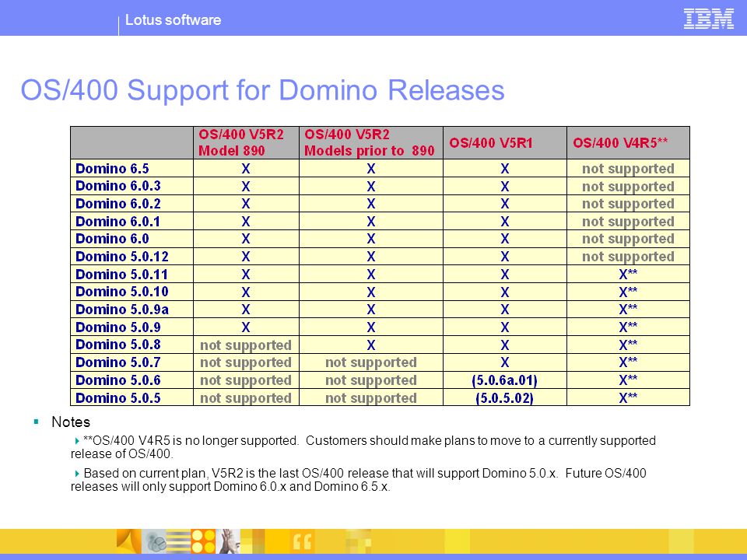Screen dimensions: 747x560
Task: Click the '(5.0.6a.01)' table cell
Action: 504,380
